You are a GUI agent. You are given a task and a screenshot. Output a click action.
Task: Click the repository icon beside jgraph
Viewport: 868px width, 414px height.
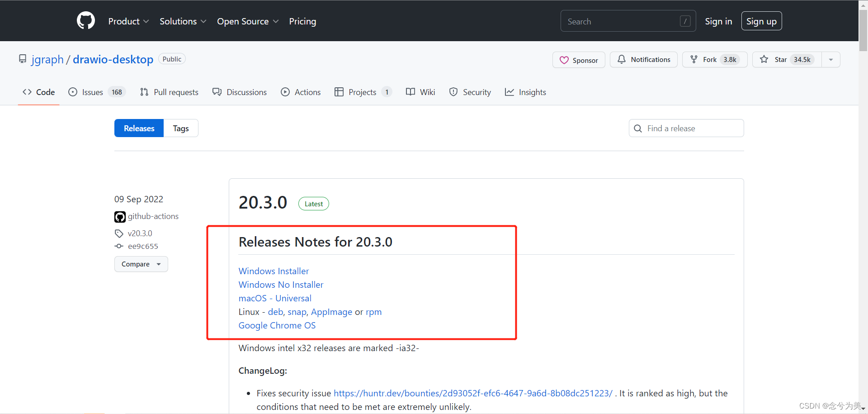coord(23,59)
